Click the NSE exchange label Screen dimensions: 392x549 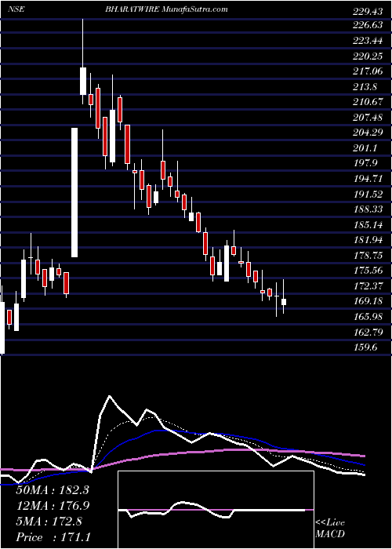(x=17, y=9)
